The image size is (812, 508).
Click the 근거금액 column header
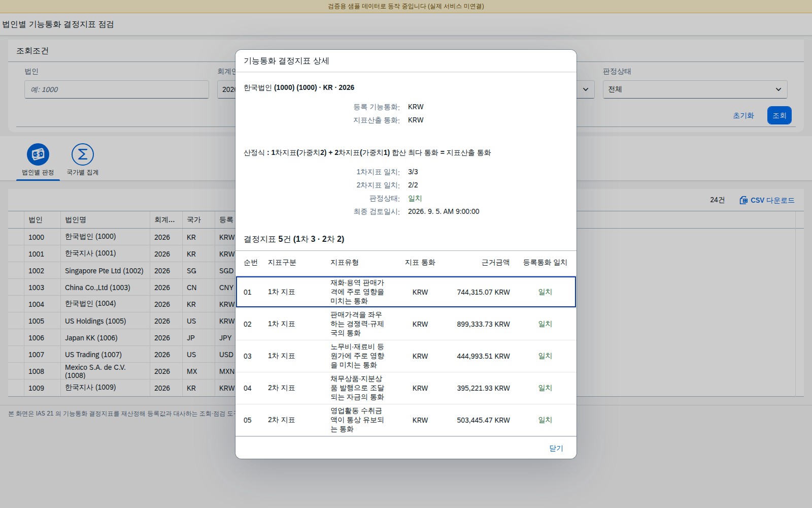pos(495,263)
